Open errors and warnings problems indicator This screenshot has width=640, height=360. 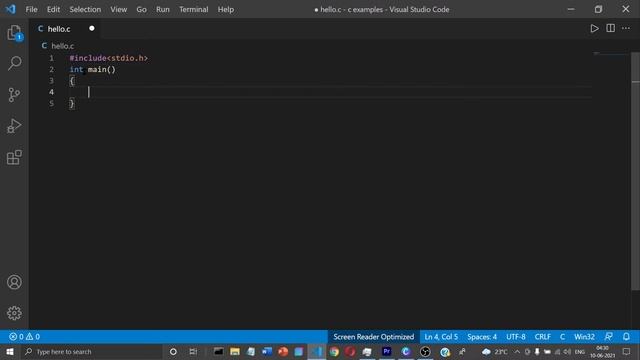click(24, 337)
